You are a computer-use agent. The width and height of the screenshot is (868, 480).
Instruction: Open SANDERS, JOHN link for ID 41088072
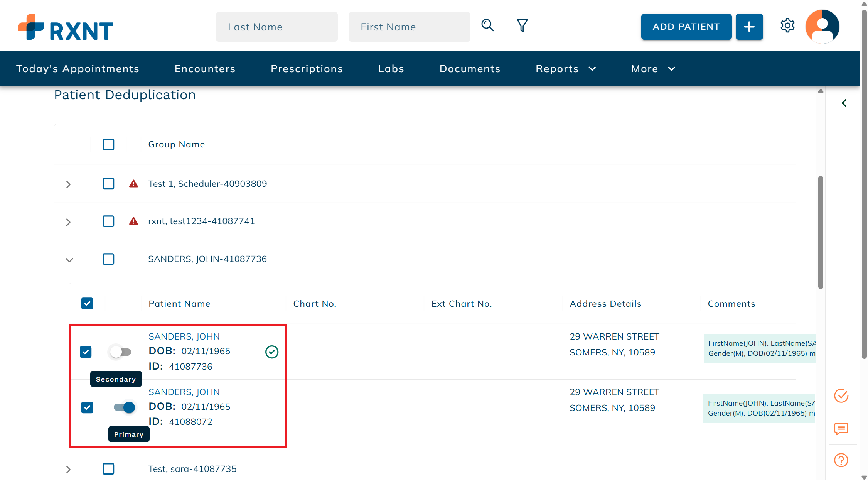coord(184,392)
